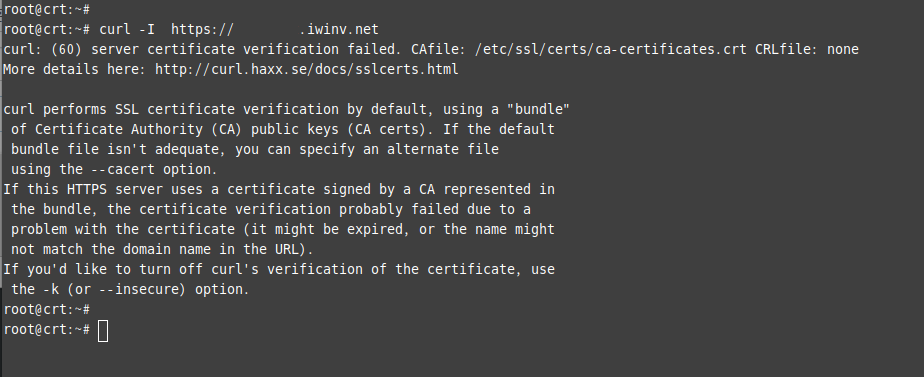Click the terminal cursor block at prompt
Viewport: 924px width, 377px height.
103,330
